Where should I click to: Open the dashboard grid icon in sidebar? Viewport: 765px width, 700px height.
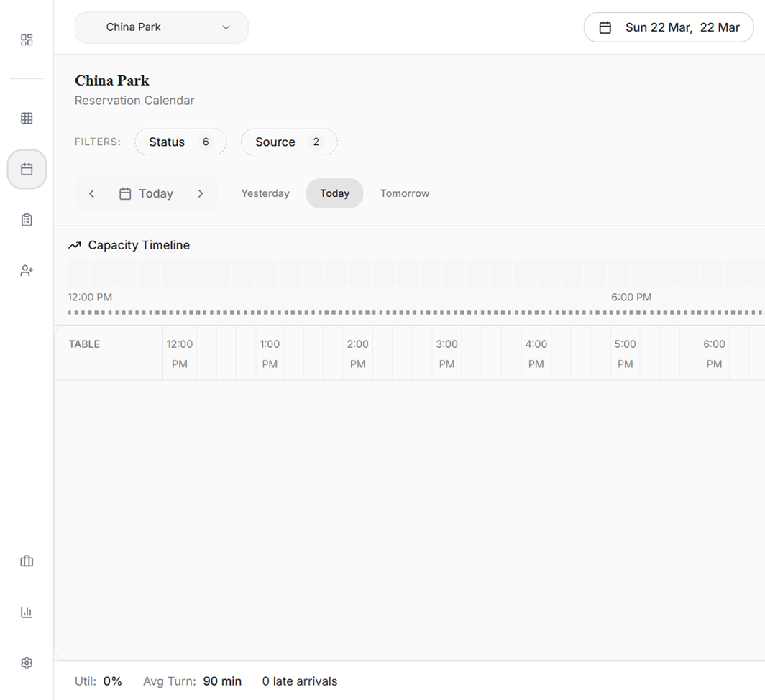click(27, 40)
